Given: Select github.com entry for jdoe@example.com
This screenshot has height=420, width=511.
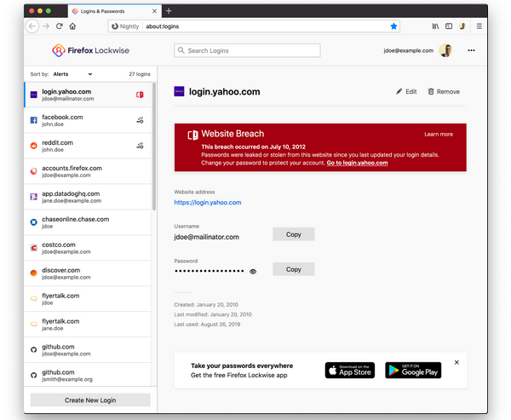Looking at the screenshot, I should coord(88,350).
